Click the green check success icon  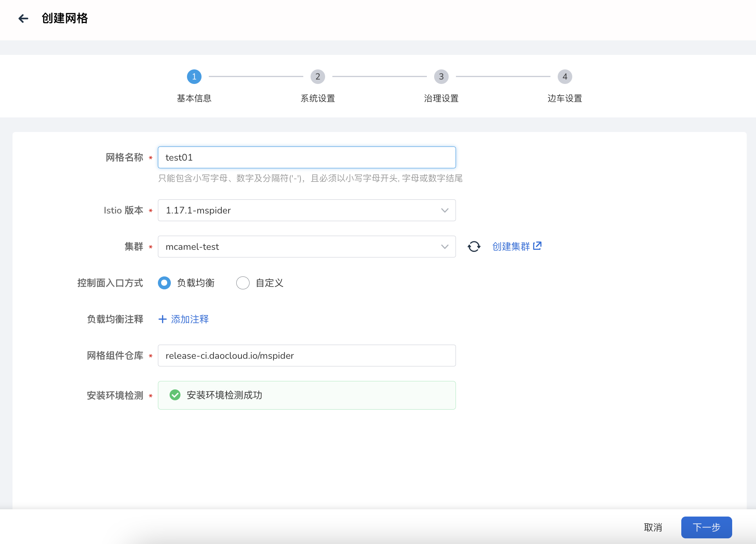click(175, 395)
